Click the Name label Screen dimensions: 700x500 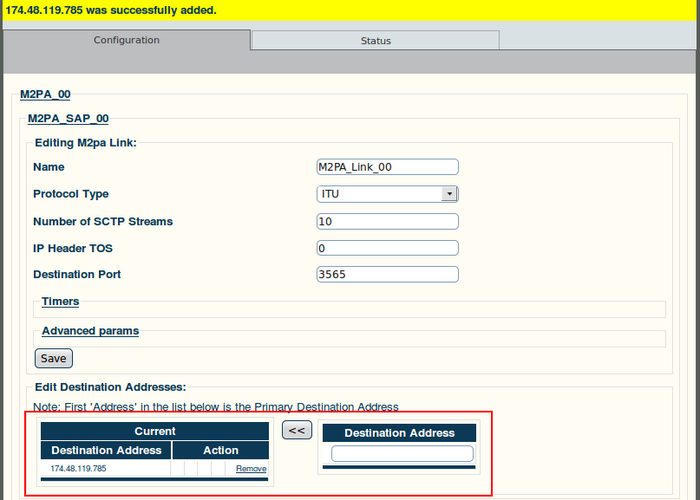pos(49,167)
